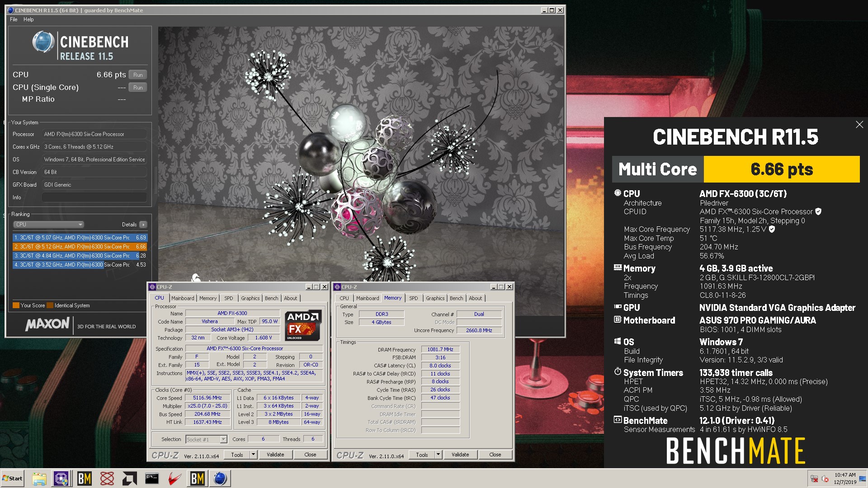Expand ranking Details arrow button

143,225
